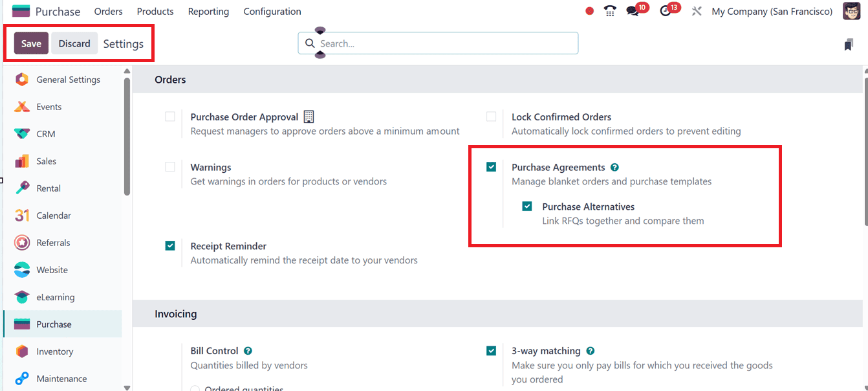Viewport: 868px width, 391px height.
Task: Open the Discuss messages icon with badge 10
Action: click(635, 11)
